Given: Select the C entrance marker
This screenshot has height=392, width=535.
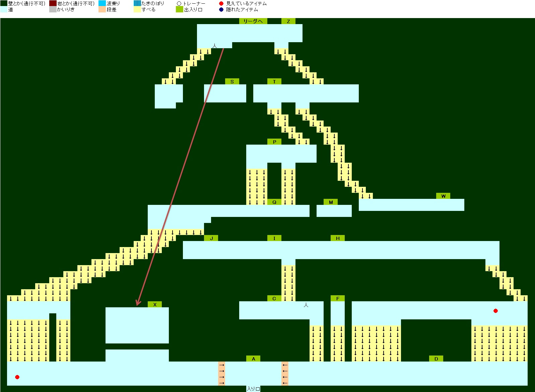Looking at the screenshot, I should 274,298.
